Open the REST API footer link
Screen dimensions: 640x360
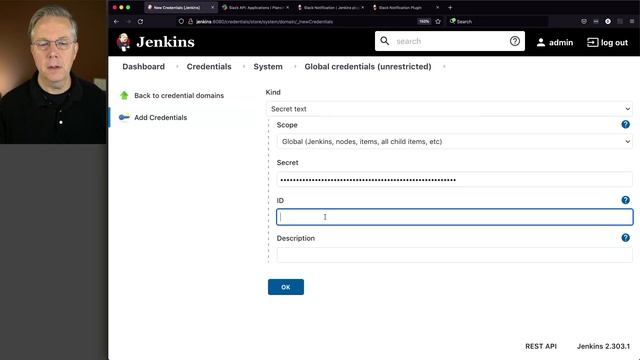541,346
